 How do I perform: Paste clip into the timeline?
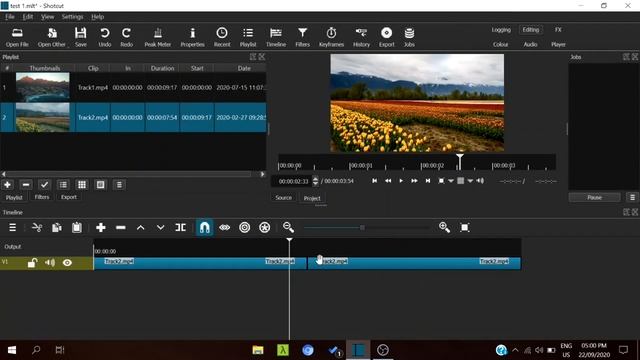77,227
